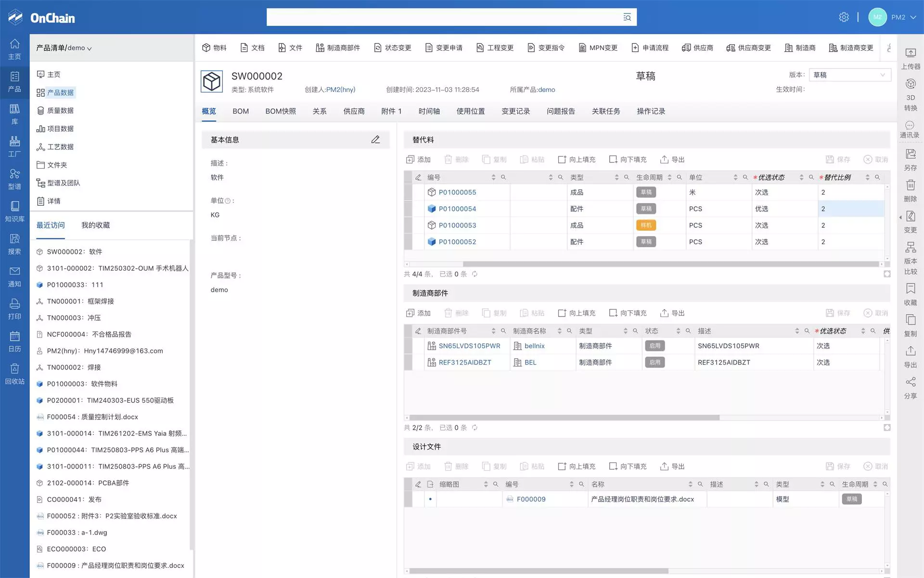Click 导出 in the 制造商部件 toolbar
This screenshot has width=924, height=578.
672,313
